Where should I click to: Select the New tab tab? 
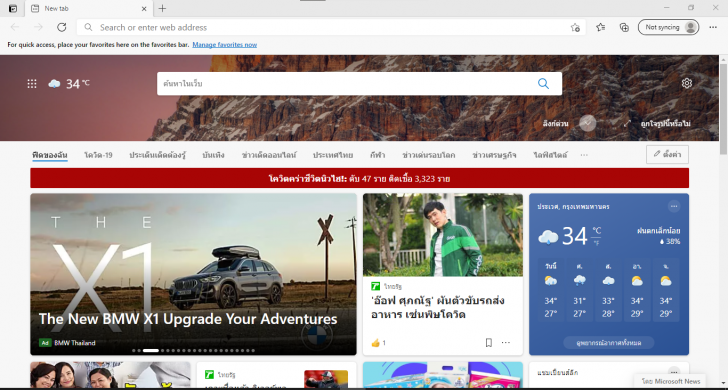click(88, 8)
